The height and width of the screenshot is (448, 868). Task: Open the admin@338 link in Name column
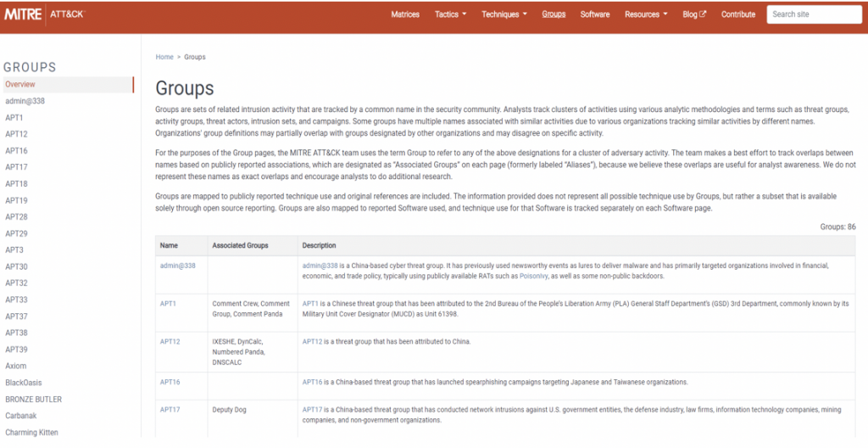coord(177,266)
